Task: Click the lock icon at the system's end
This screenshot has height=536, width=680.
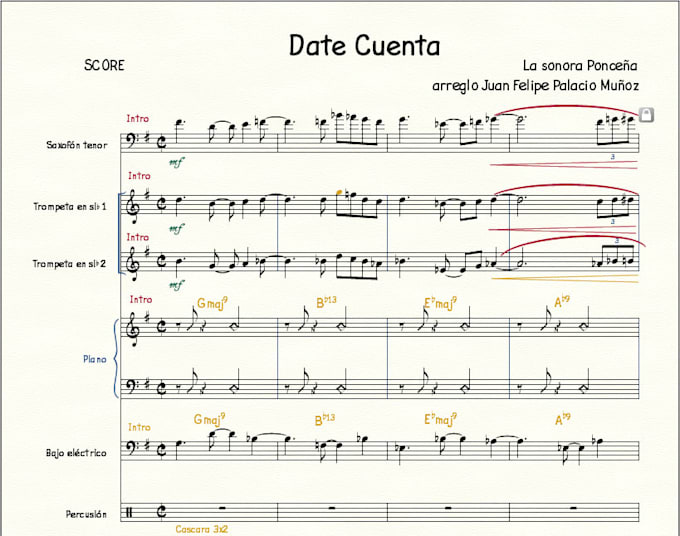Action: 646,115
